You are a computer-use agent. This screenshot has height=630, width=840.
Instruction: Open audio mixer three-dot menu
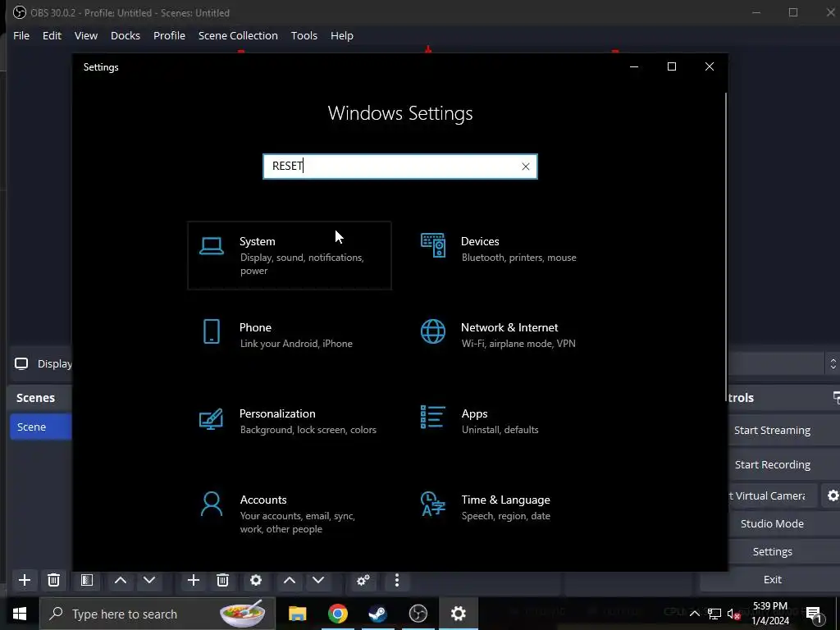click(x=397, y=580)
